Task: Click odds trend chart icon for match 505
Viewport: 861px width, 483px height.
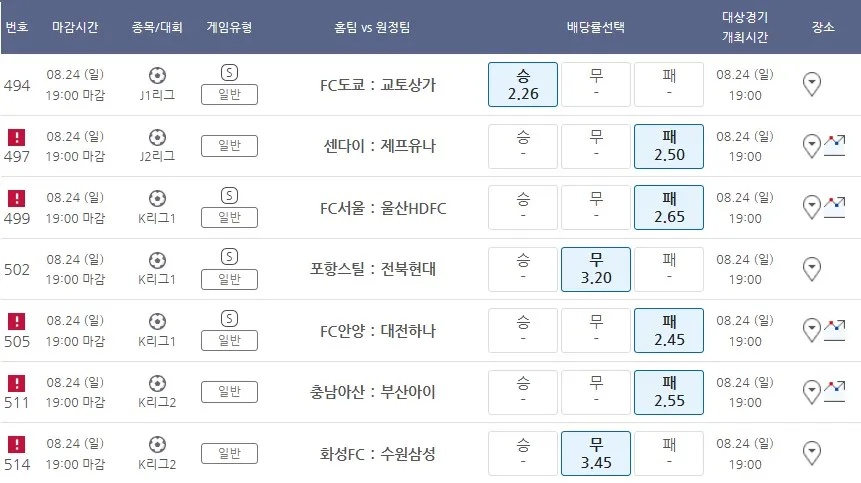Action: point(835,329)
